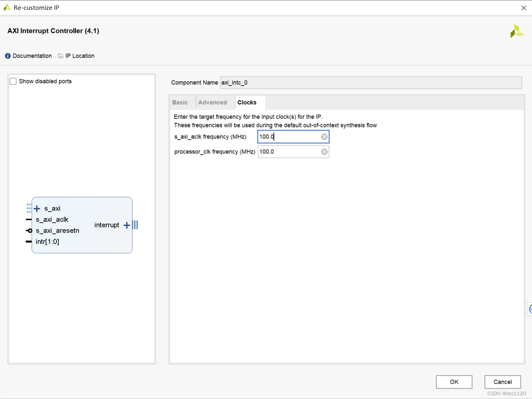The width and height of the screenshot is (532, 399).
Task: Select the intr[1:0] port on block
Action: 47,242
